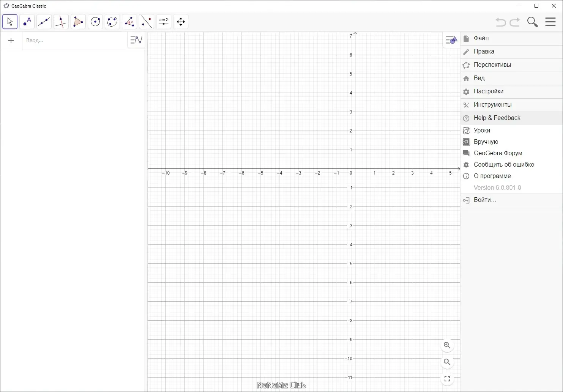Select the Move Graphics View tool
The image size is (563, 392).
click(x=181, y=22)
